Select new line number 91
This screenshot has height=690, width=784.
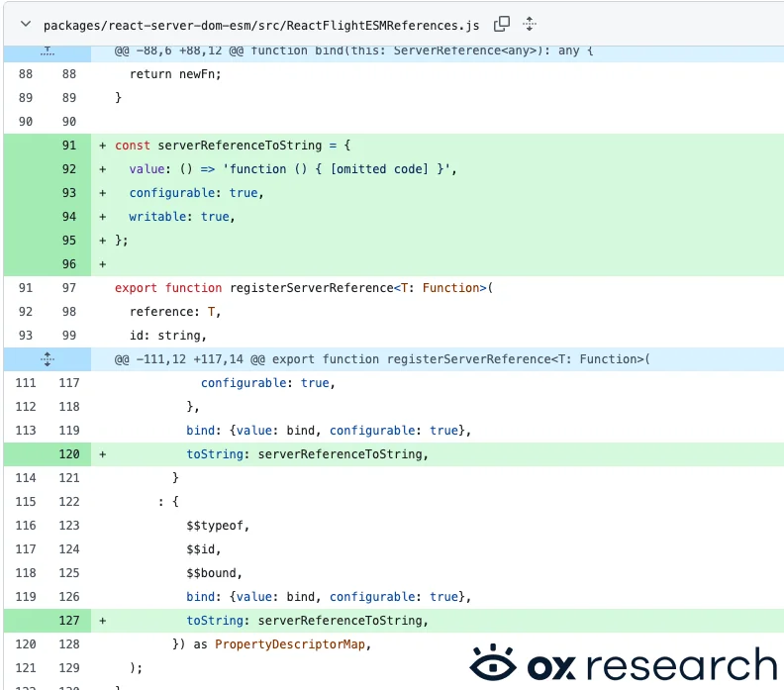coord(69,146)
